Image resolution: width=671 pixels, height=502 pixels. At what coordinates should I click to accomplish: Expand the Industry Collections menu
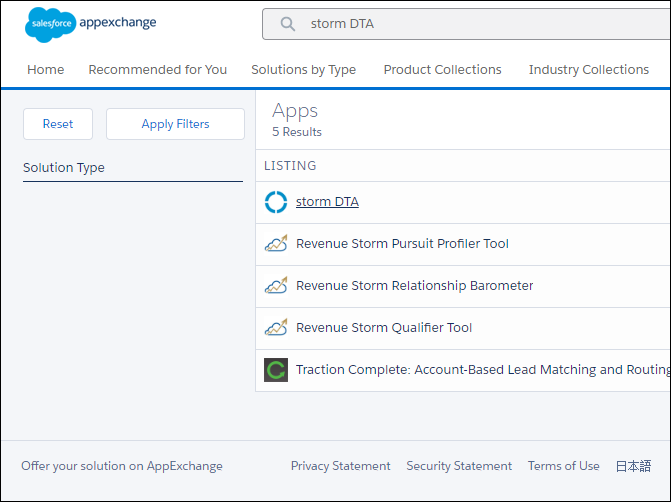589,69
